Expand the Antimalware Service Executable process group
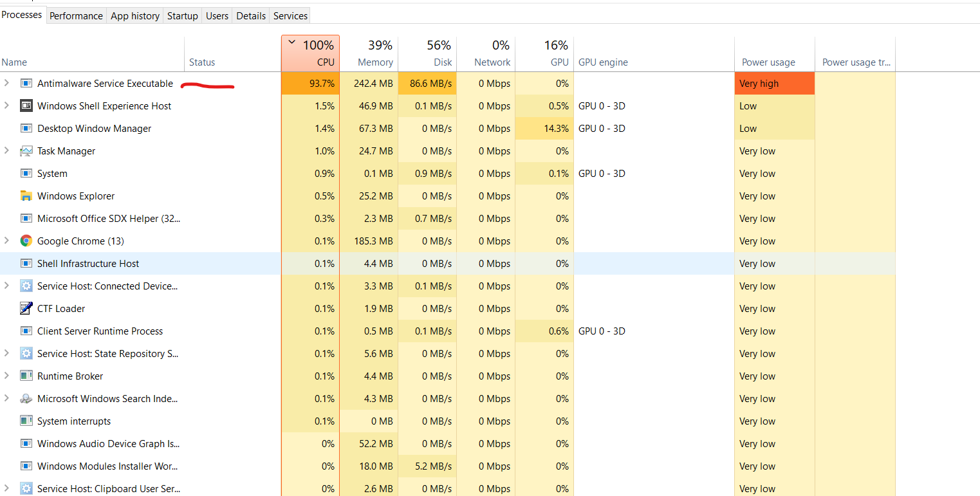 click(6, 83)
